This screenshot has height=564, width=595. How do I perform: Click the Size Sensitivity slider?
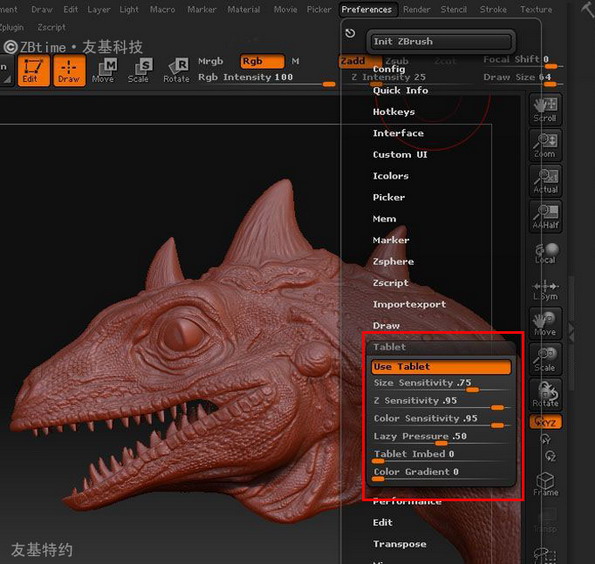[441, 384]
